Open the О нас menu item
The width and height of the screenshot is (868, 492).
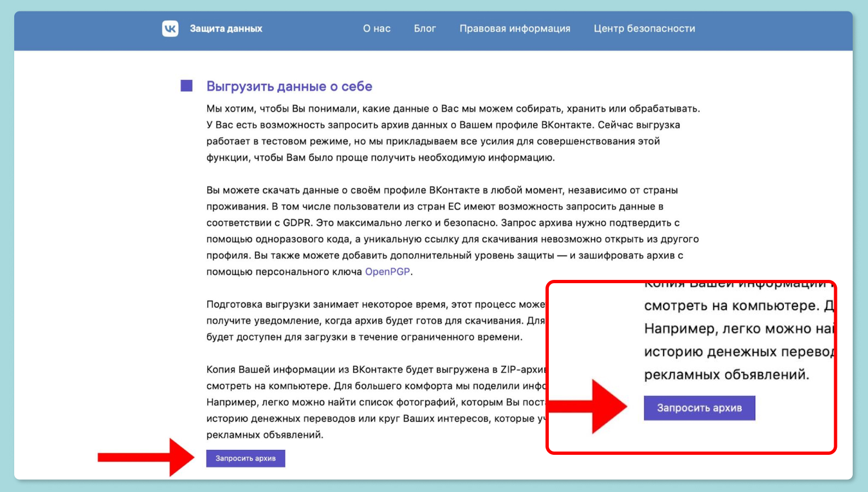coord(377,28)
